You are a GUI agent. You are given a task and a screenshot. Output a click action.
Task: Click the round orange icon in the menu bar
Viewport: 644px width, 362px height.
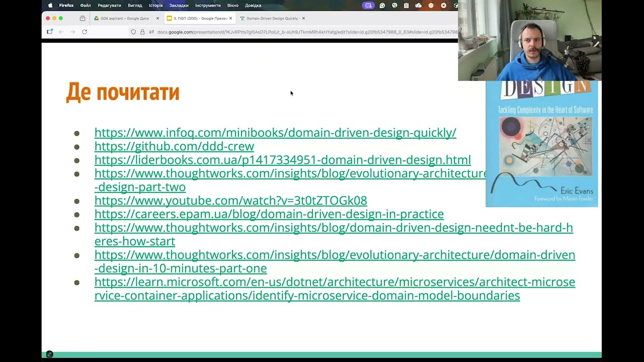(x=431, y=6)
